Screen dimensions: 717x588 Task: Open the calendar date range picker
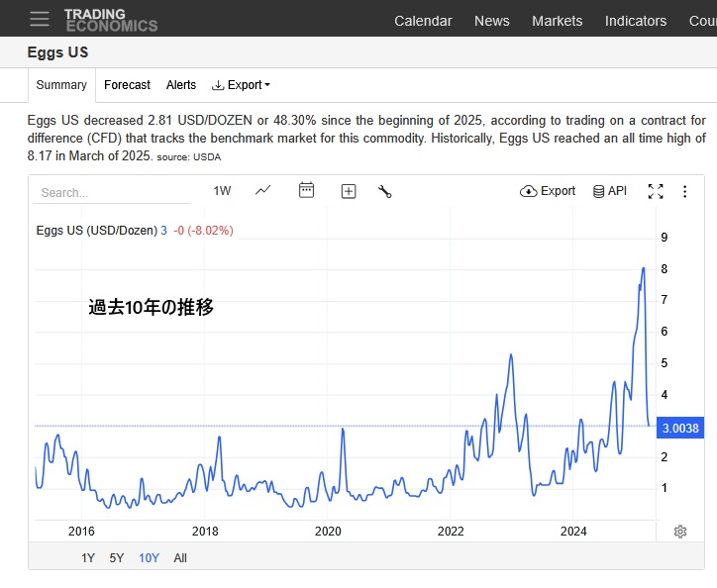(306, 191)
